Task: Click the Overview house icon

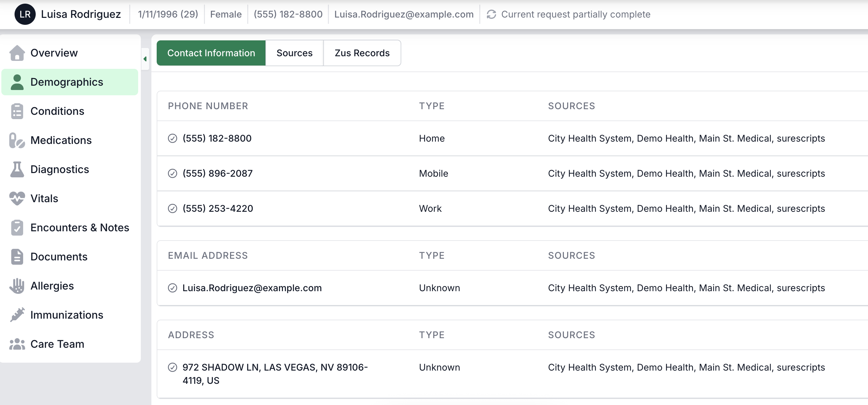Action: pos(17,53)
